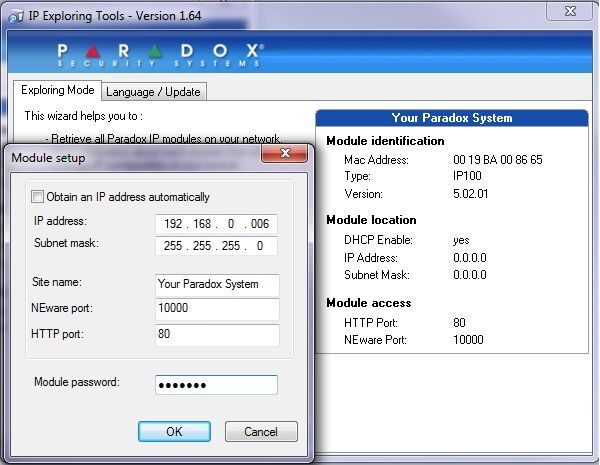600x465 pixels.
Task: Focus the NEware port field
Action: (216, 309)
